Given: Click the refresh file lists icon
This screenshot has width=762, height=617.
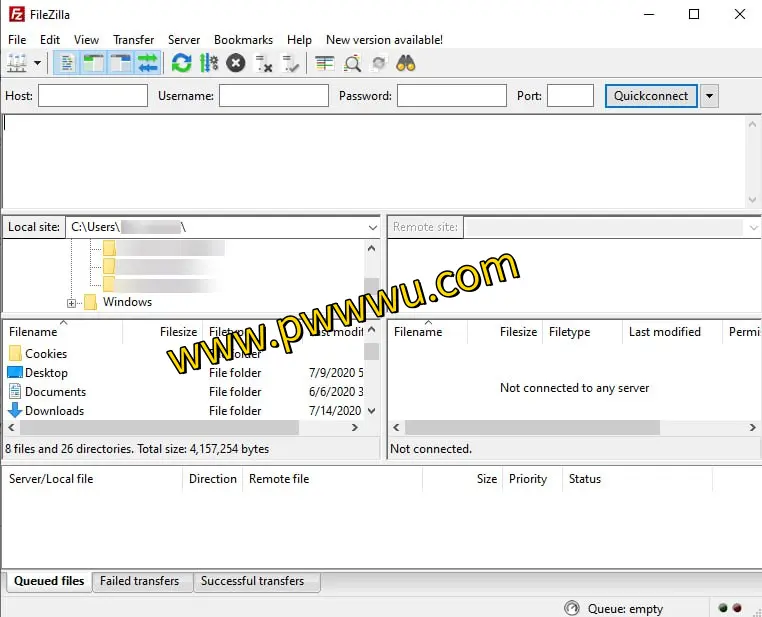Looking at the screenshot, I should click(181, 63).
